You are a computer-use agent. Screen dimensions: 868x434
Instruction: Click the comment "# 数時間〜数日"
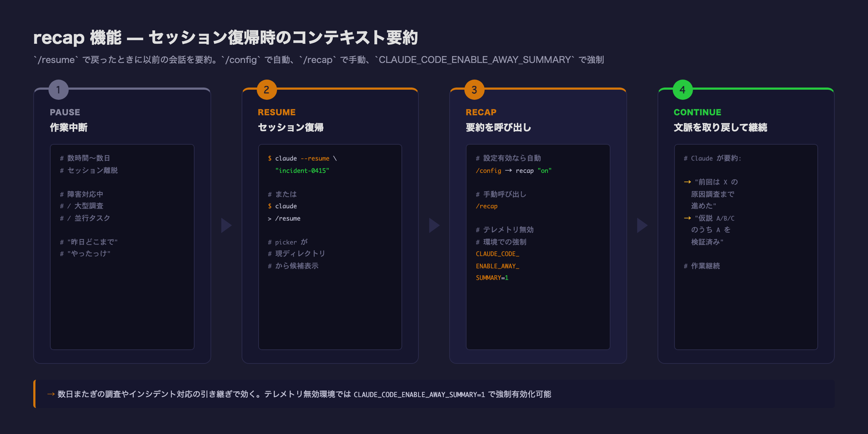click(x=85, y=158)
